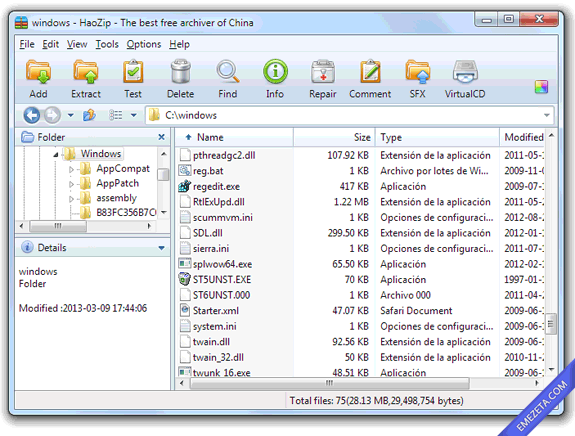Collapse the Details panel chevron

[161, 248]
